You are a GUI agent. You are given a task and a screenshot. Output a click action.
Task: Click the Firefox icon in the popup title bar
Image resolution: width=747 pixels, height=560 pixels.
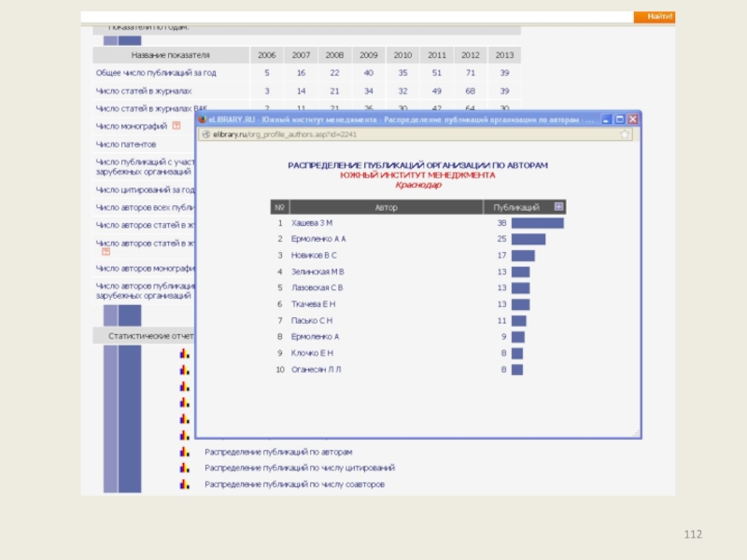pos(201,119)
